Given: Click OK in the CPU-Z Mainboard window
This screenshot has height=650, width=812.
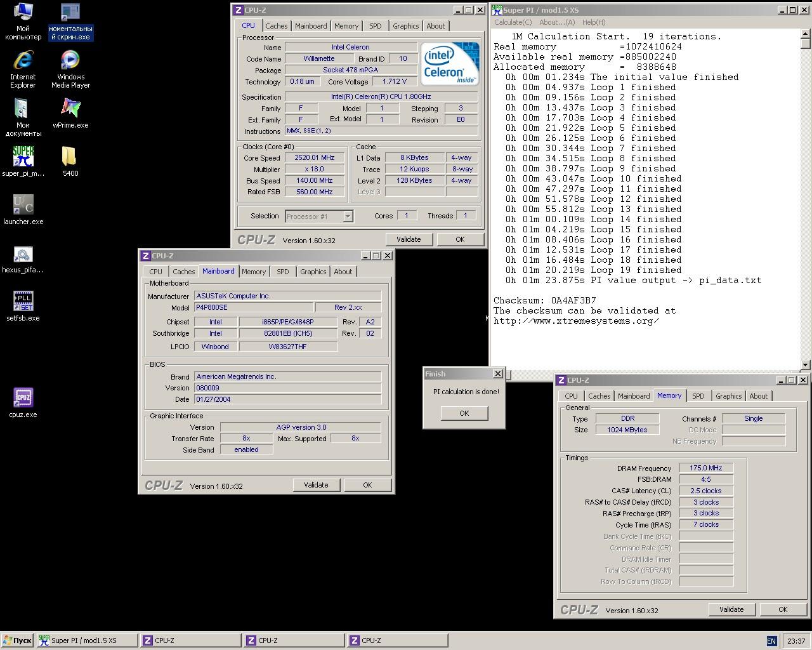Looking at the screenshot, I should pos(367,485).
